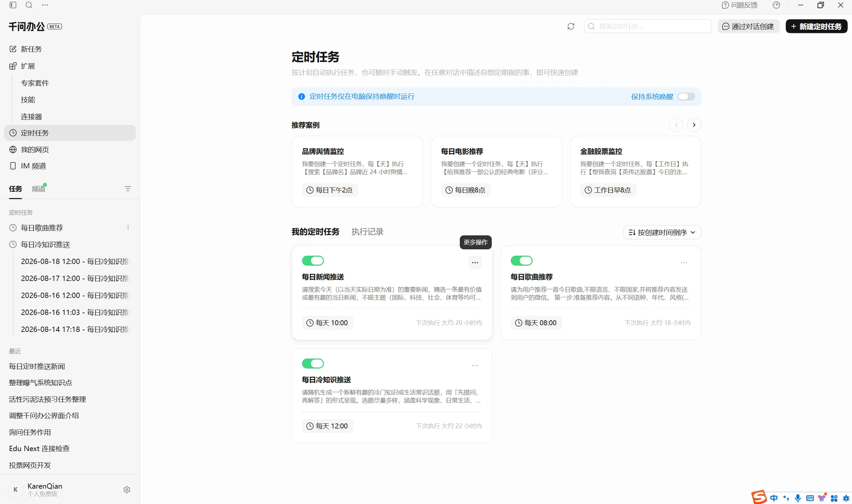Click the task list filter icon
The height and width of the screenshot is (504, 852).
[x=128, y=189]
